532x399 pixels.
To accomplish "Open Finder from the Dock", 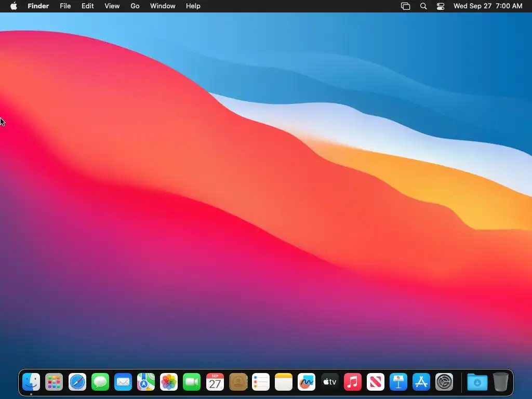I will point(31,382).
